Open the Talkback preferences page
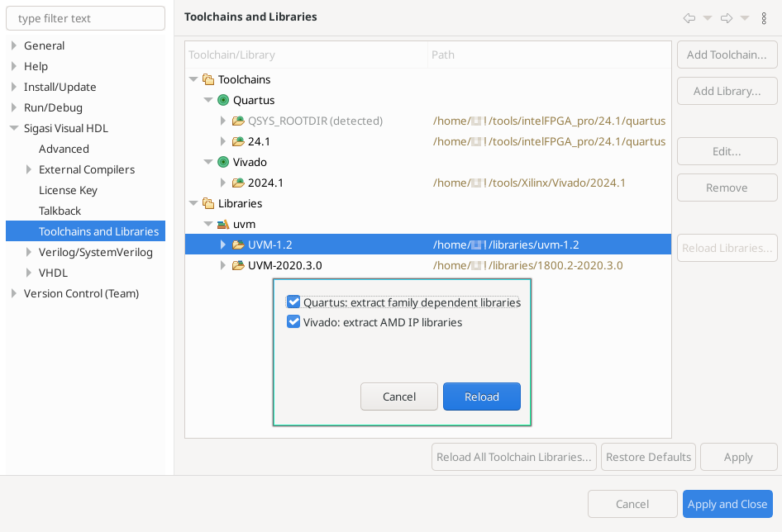The image size is (782, 532). (x=60, y=211)
